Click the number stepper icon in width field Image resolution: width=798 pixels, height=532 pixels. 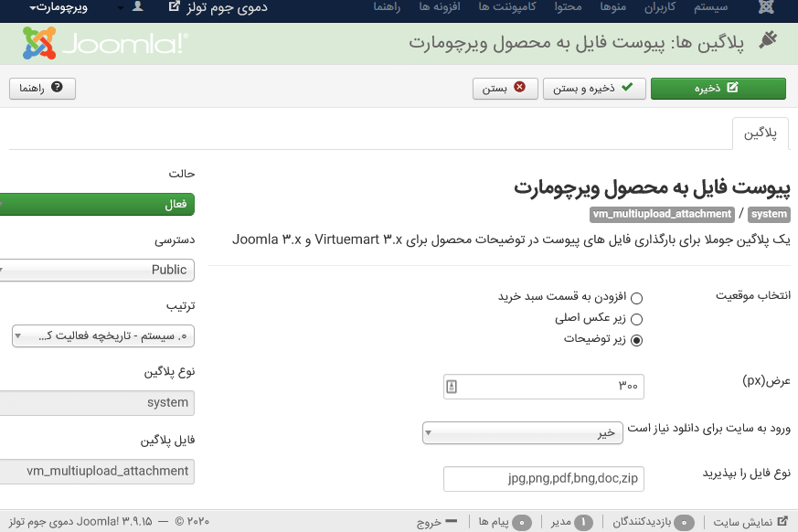pos(452,387)
